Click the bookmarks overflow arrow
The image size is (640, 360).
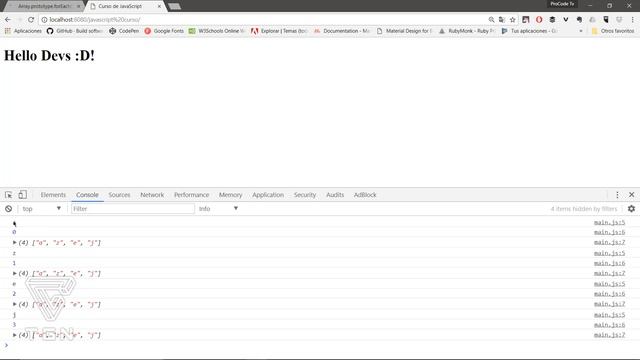click(x=581, y=31)
